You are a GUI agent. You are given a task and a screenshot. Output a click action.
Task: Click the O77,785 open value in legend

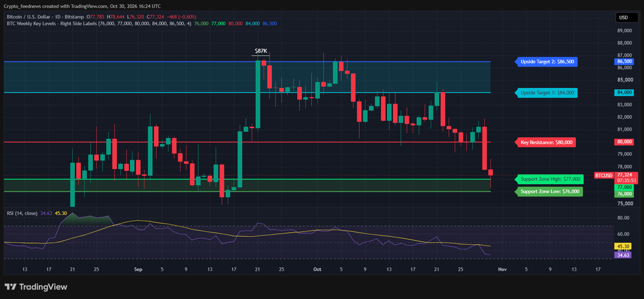(x=95, y=17)
